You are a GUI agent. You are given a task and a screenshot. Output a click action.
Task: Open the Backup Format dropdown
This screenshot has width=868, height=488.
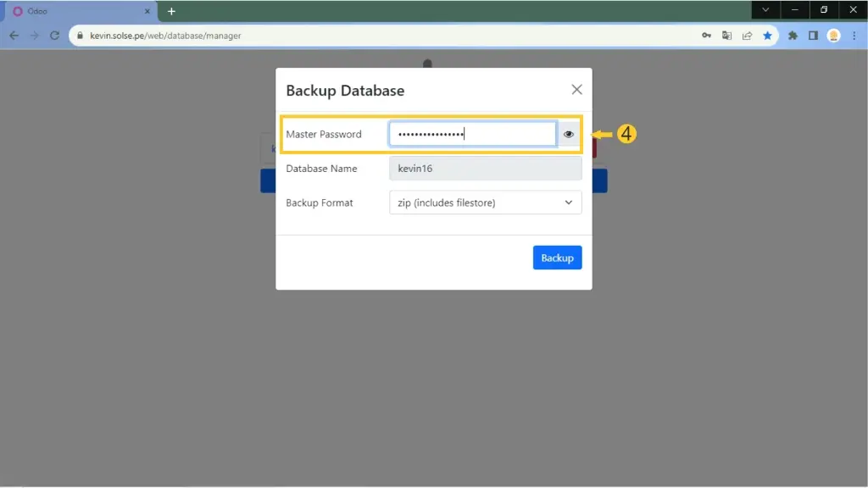485,202
